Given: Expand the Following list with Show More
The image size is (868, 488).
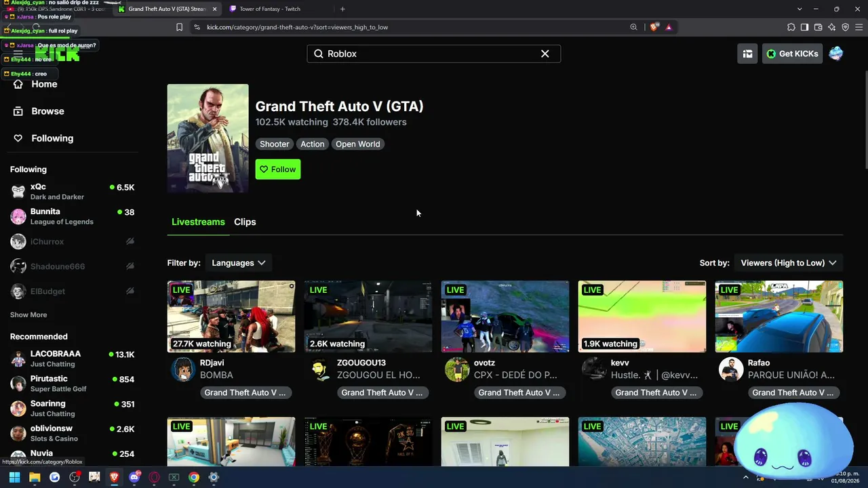Looking at the screenshot, I should pyautogui.click(x=28, y=314).
